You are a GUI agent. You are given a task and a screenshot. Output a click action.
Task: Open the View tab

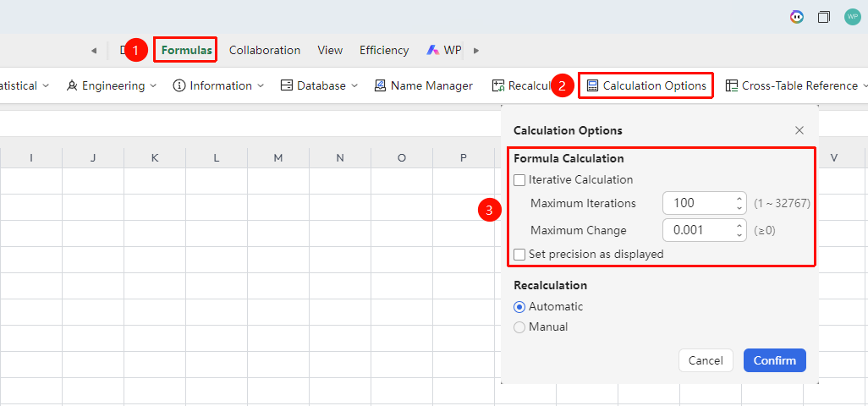330,51
